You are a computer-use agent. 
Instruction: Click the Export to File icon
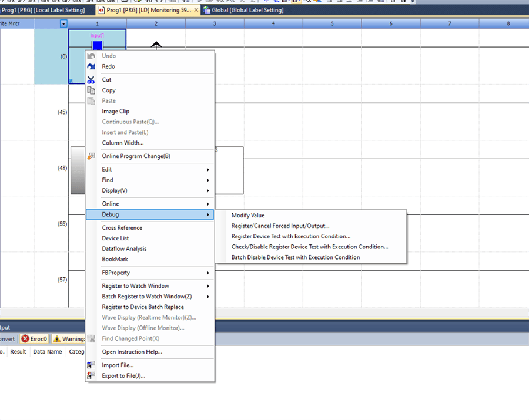pos(91,375)
